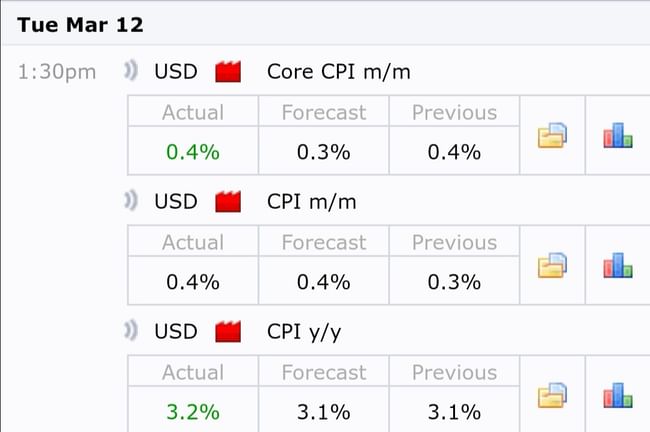This screenshot has height=432, width=650.
Task: Click the 0.3% previous value for CPI m/m
Action: coord(454,282)
